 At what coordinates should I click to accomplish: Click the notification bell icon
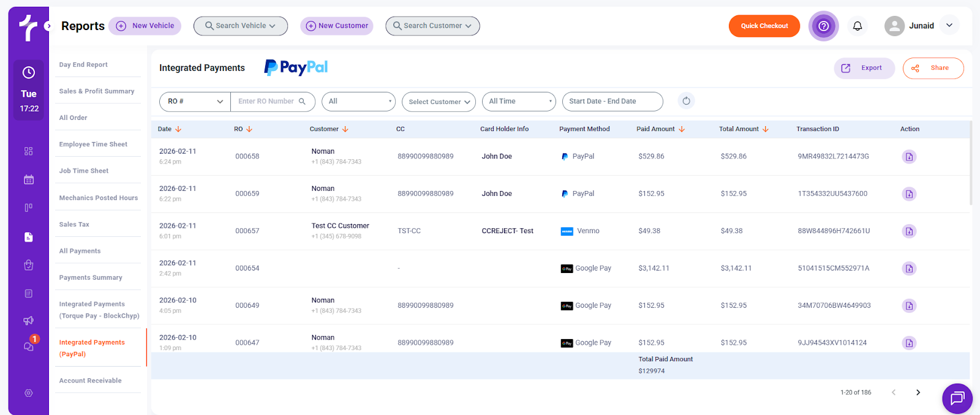coord(858,26)
